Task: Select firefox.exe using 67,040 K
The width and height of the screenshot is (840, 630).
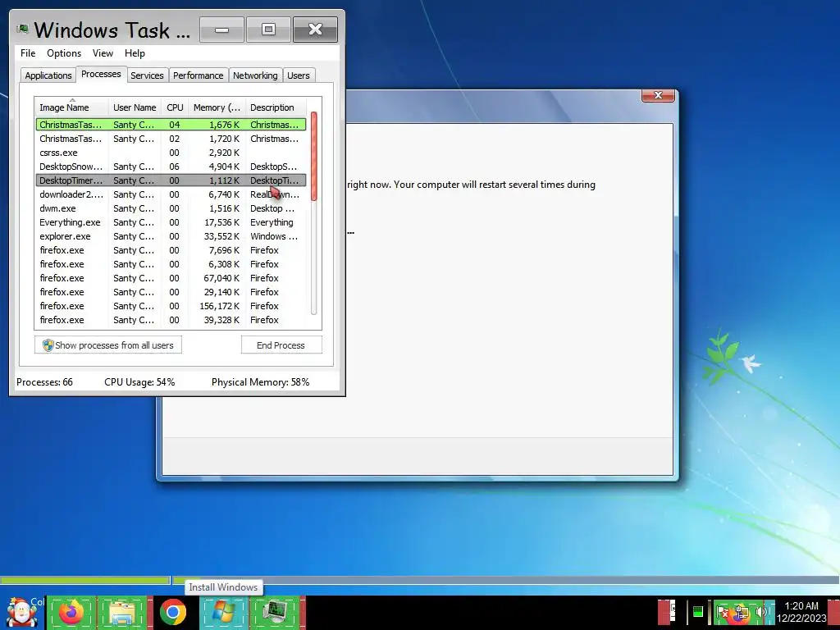Action: (171, 277)
